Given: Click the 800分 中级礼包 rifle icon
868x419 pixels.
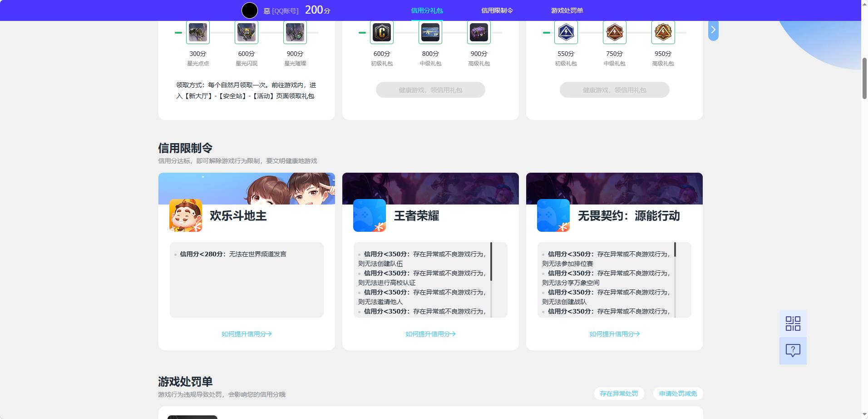Looking at the screenshot, I should click(x=430, y=32).
